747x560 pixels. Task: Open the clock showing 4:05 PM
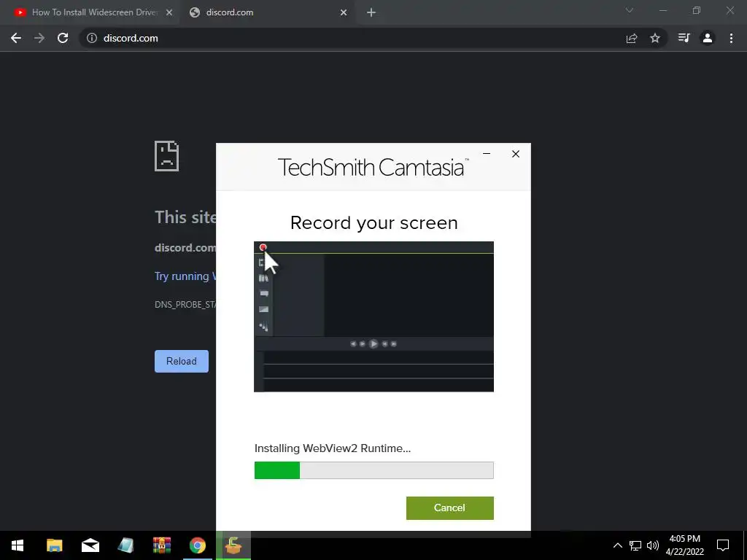[684, 545]
